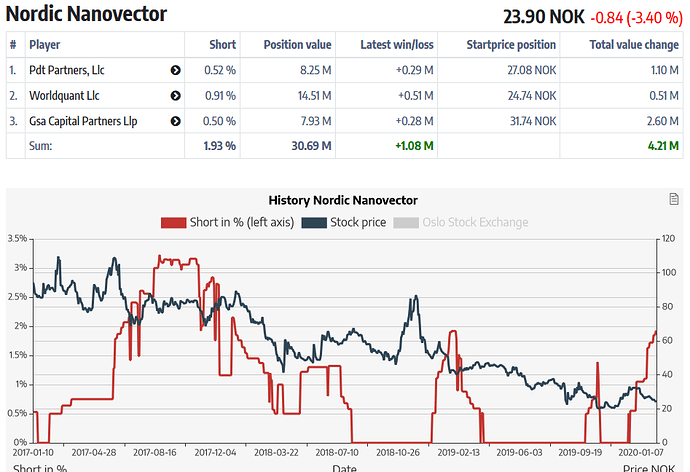Click the 2018-03-22 date axis label

(x=276, y=453)
